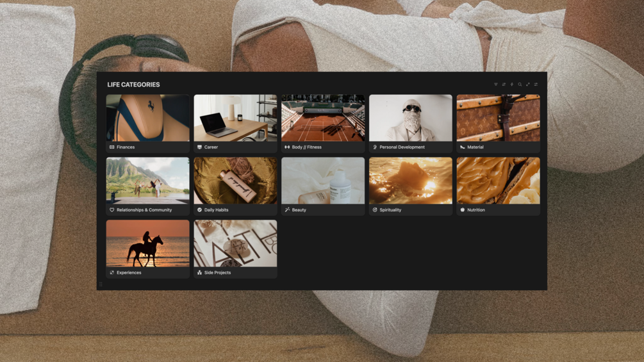This screenshot has width=644, height=362.
Task: Click the shoe icon beside Material
Action: (463, 147)
